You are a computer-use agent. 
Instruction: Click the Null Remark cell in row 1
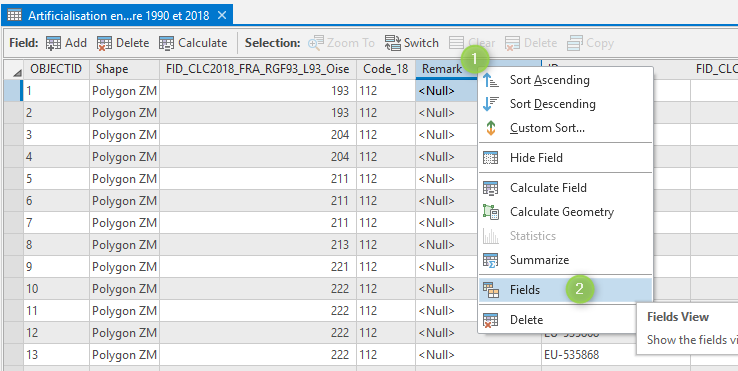coord(447,91)
